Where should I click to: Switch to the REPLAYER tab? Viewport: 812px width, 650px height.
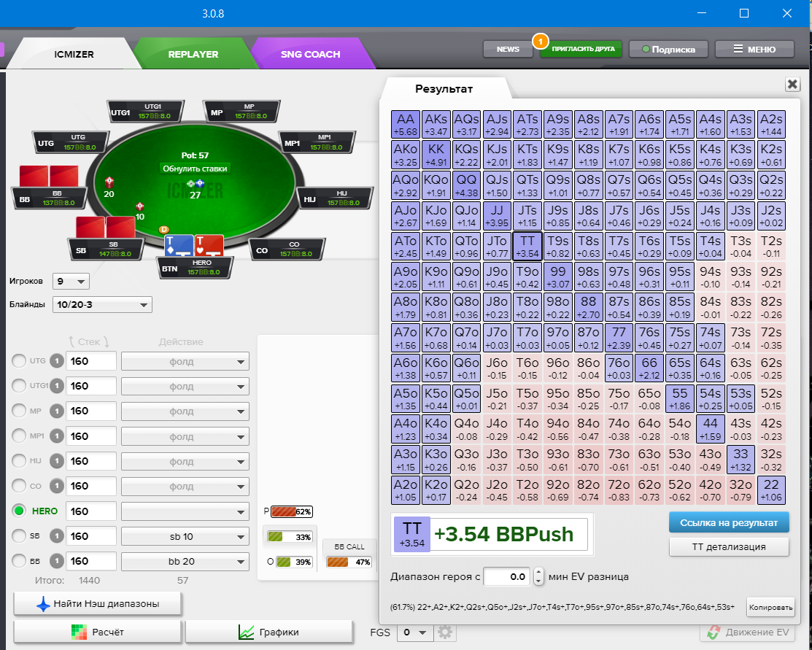tap(193, 54)
